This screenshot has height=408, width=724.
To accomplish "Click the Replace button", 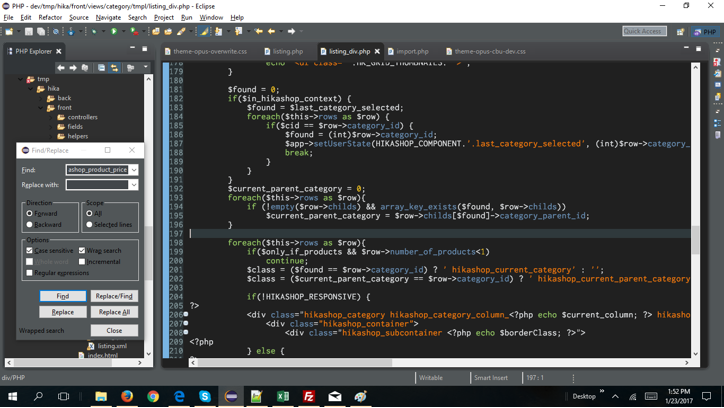I will tap(63, 312).
